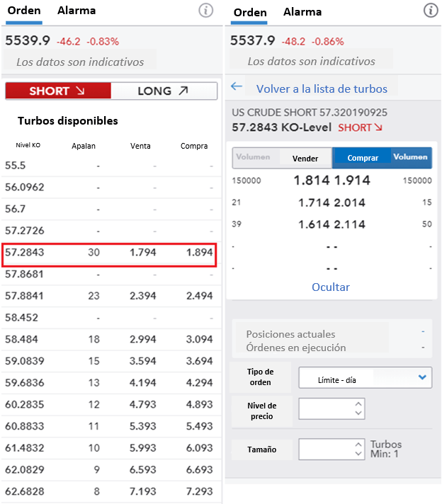Image resolution: width=442 pixels, height=504 pixels.
Task: Click back arrow beside turbo list link
Action: point(237,86)
